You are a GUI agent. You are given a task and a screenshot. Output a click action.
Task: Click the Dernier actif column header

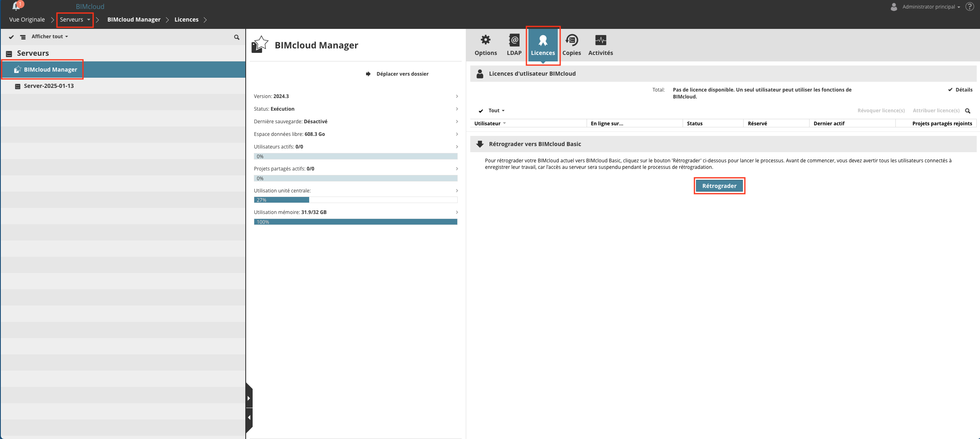[852, 123]
